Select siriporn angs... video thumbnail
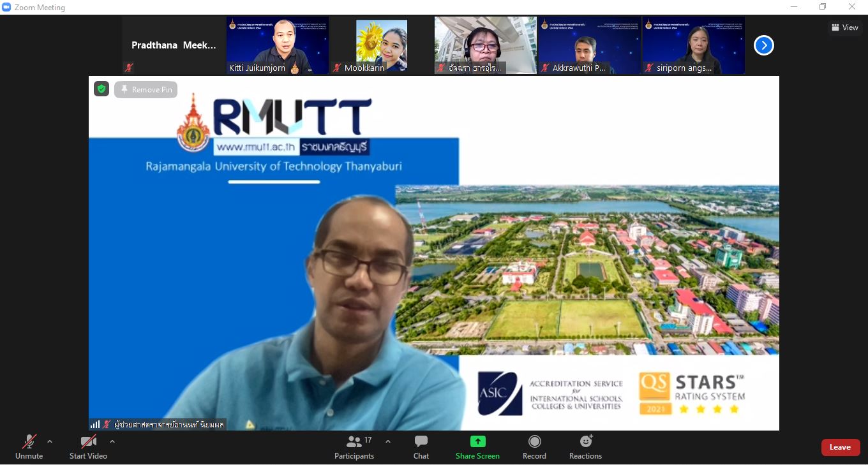 [693, 45]
